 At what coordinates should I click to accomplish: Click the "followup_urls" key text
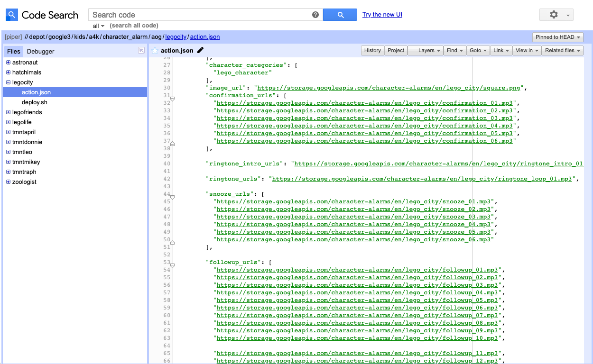[x=235, y=262]
